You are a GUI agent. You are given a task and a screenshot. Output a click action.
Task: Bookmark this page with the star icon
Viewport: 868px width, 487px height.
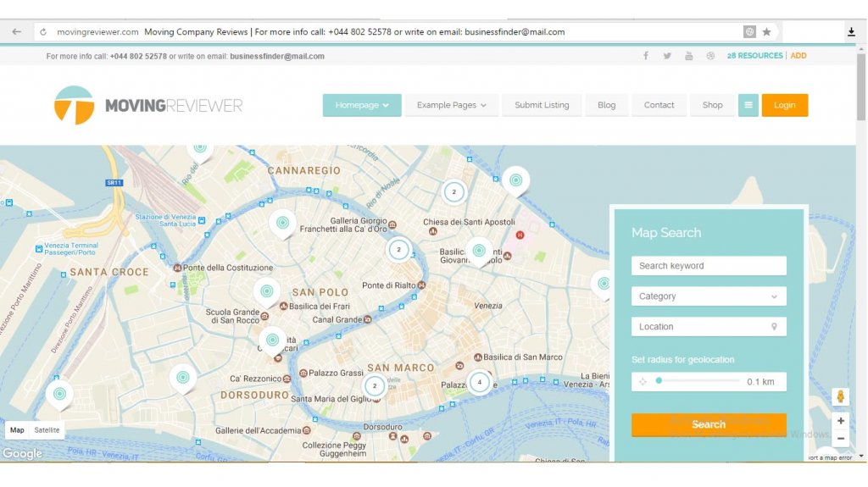[766, 32]
